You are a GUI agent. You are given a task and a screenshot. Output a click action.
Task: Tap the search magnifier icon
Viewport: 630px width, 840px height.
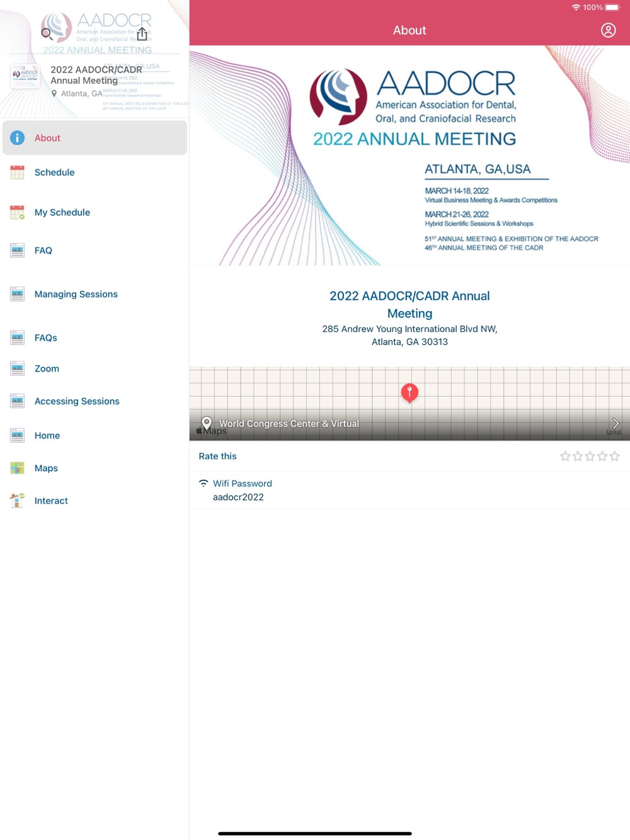(47, 34)
